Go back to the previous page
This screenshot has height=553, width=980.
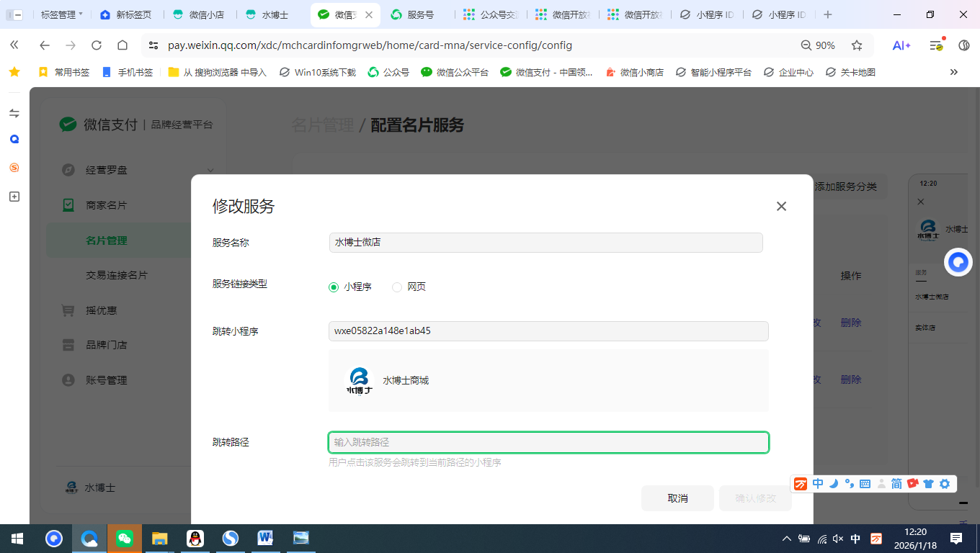[45, 45]
